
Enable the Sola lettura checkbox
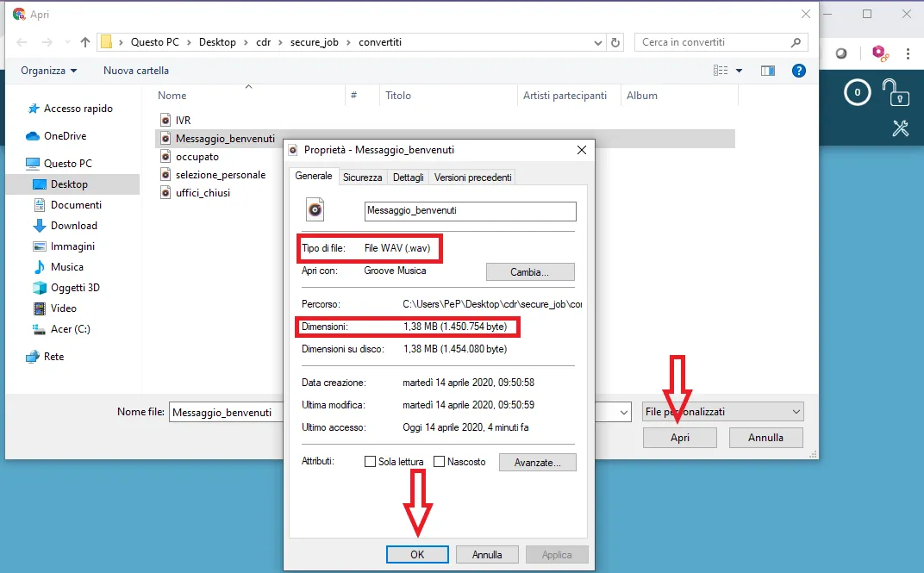point(370,462)
